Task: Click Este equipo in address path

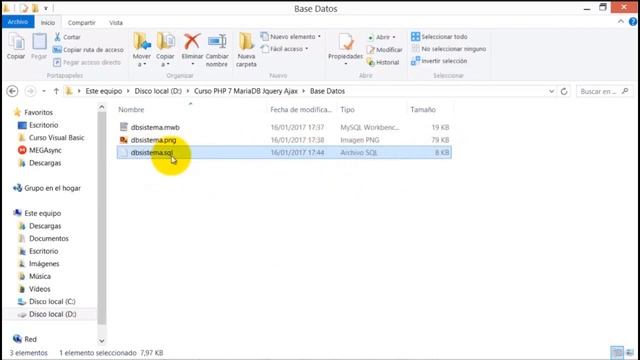Action: 104,91
